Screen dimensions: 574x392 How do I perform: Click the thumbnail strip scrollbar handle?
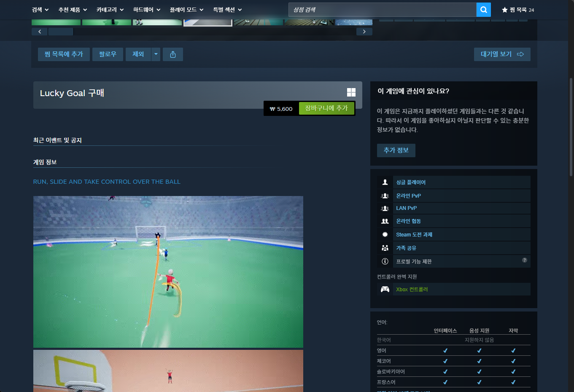pos(61,32)
